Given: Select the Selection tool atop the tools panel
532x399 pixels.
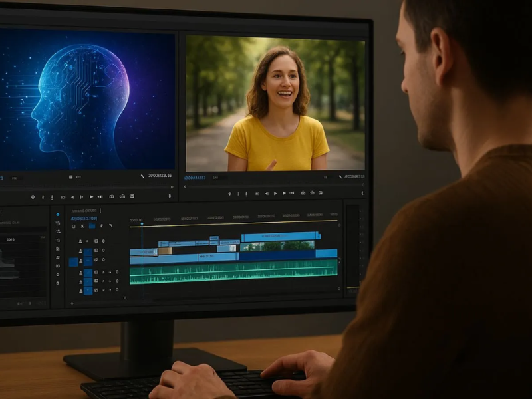Looking at the screenshot, I should 57,215.
